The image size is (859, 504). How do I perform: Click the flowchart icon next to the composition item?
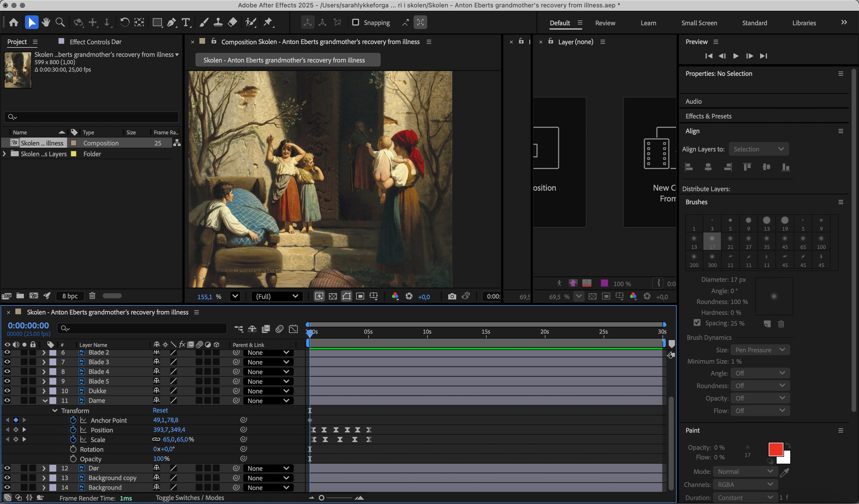point(177,143)
